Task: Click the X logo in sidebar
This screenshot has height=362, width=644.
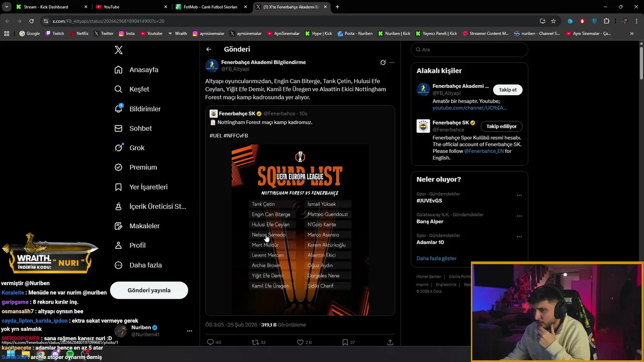Action: click(119, 50)
